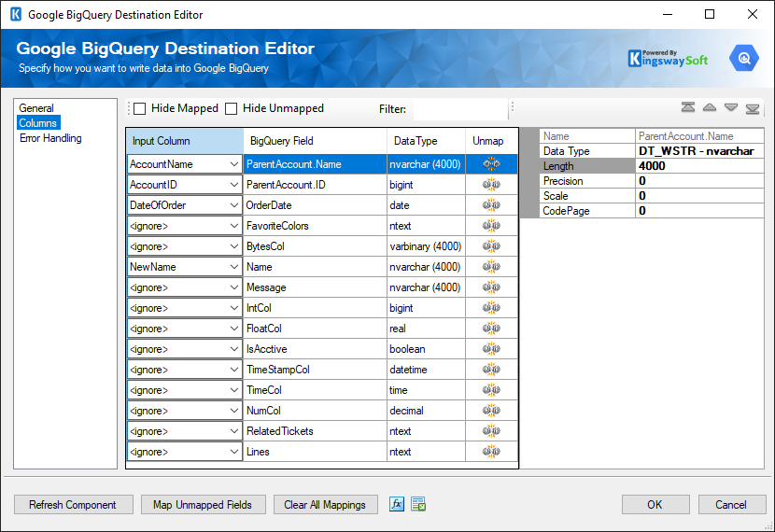Viewport: 775px width, 532px height.
Task: Focus the Filter text box
Action: tap(460, 109)
